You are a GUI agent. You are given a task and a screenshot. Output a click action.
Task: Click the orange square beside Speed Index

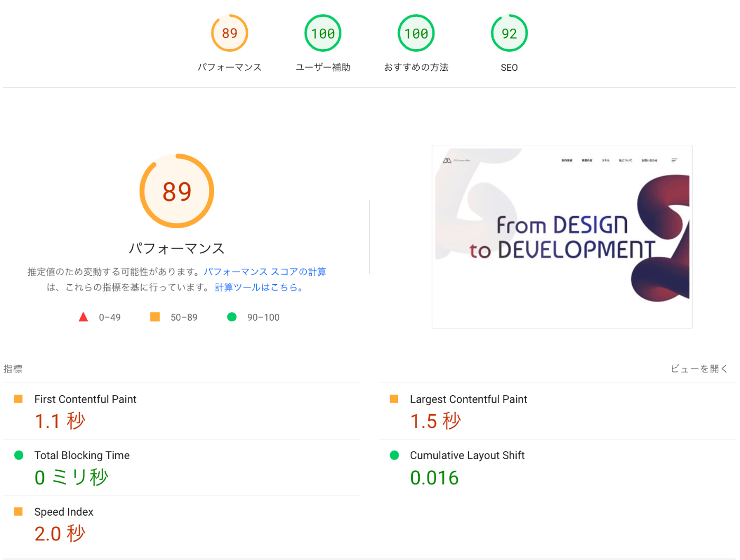[18, 511]
